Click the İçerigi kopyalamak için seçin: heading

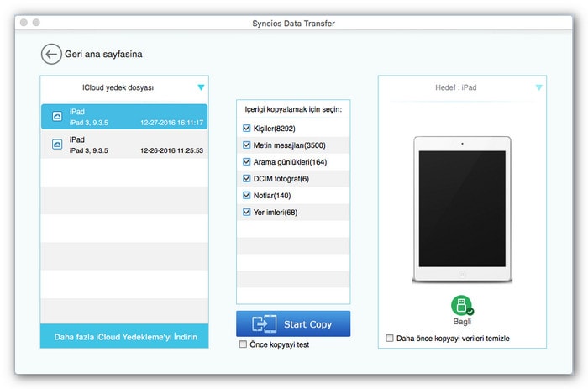[x=293, y=109]
